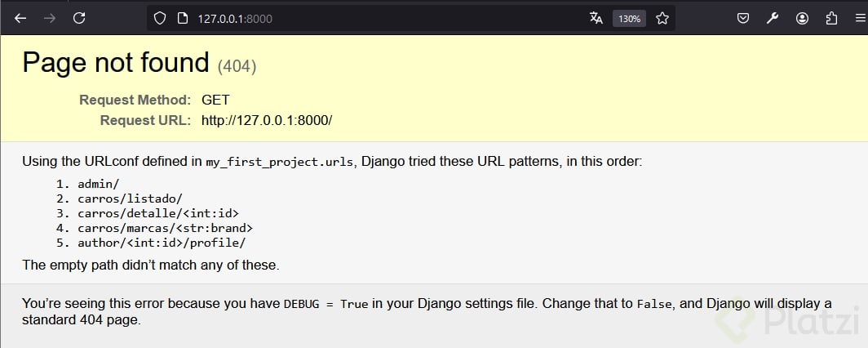Bookmark this page with the star
This screenshot has width=868, height=348.
tap(662, 18)
